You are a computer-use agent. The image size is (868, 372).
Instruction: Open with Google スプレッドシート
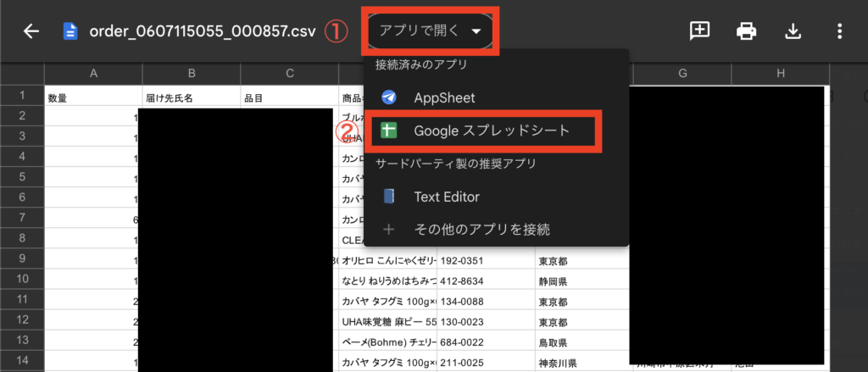point(496,131)
